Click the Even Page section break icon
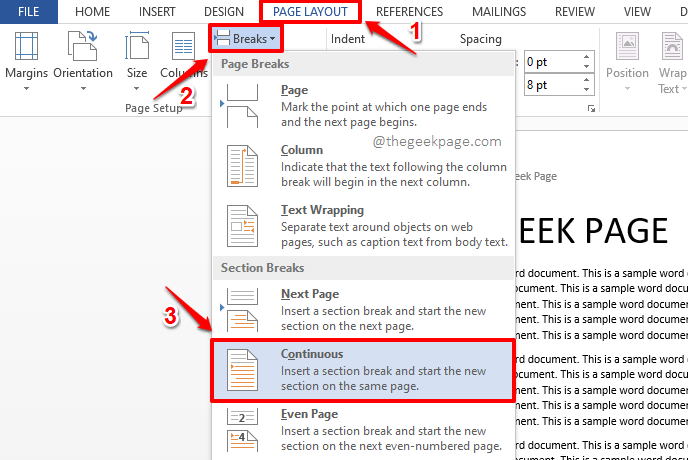The width and height of the screenshot is (688, 460). click(x=242, y=430)
